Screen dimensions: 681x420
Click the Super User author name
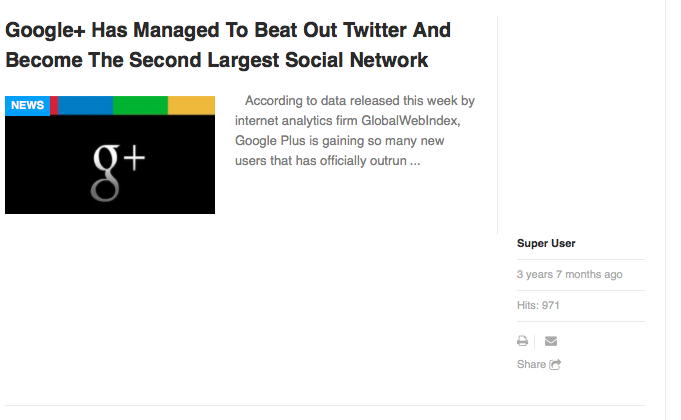(x=546, y=243)
